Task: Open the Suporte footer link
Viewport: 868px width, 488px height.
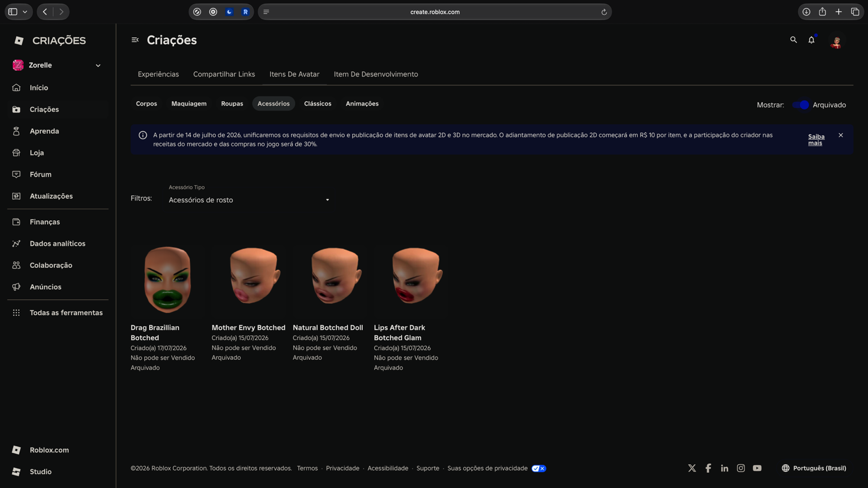Action: tap(428, 468)
